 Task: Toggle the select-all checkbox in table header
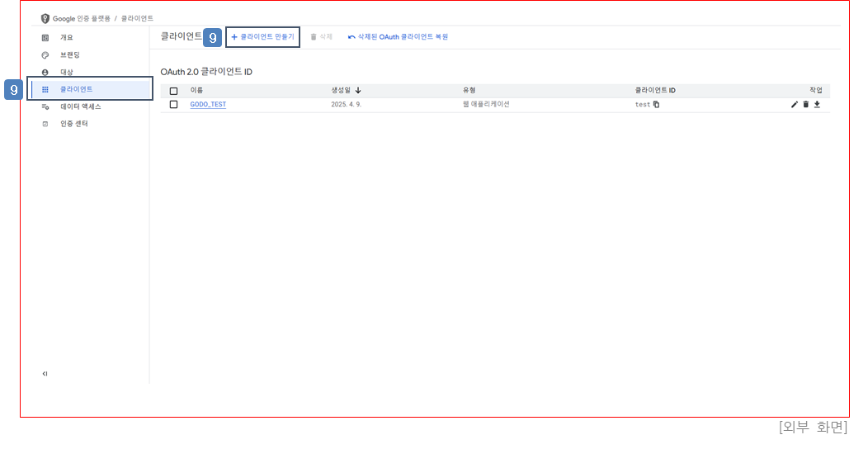pyautogui.click(x=174, y=91)
